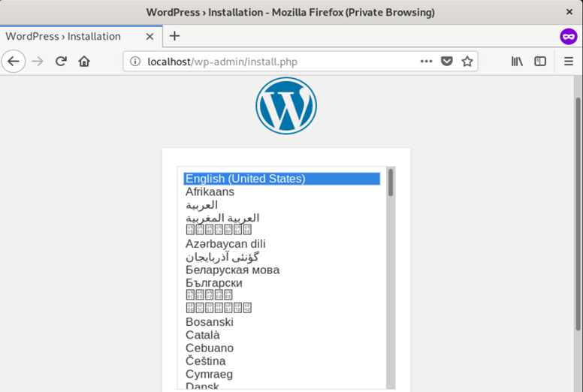The height and width of the screenshot is (392, 583).
Task: Open page actions three-dot menu
Action: click(x=426, y=62)
